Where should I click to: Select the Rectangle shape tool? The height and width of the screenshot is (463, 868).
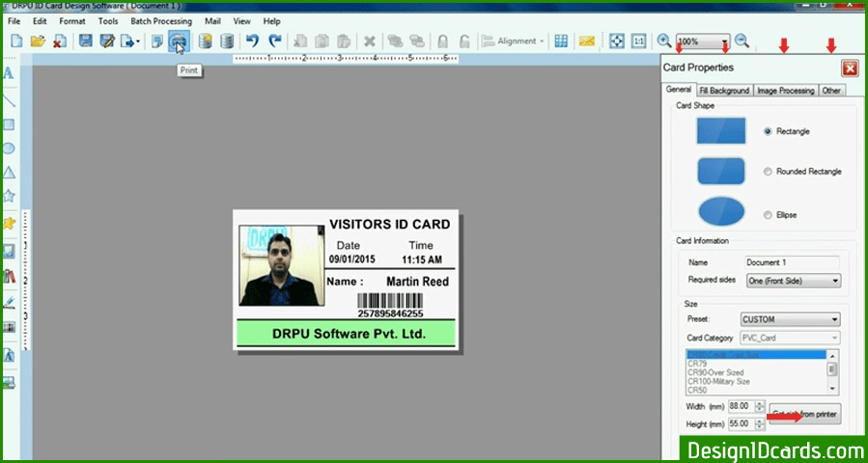(9, 124)
